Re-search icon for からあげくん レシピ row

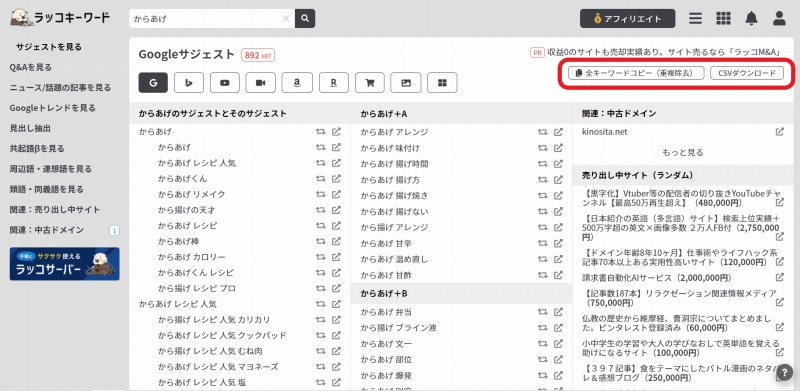pyautogui.click(x=320, y=273)
